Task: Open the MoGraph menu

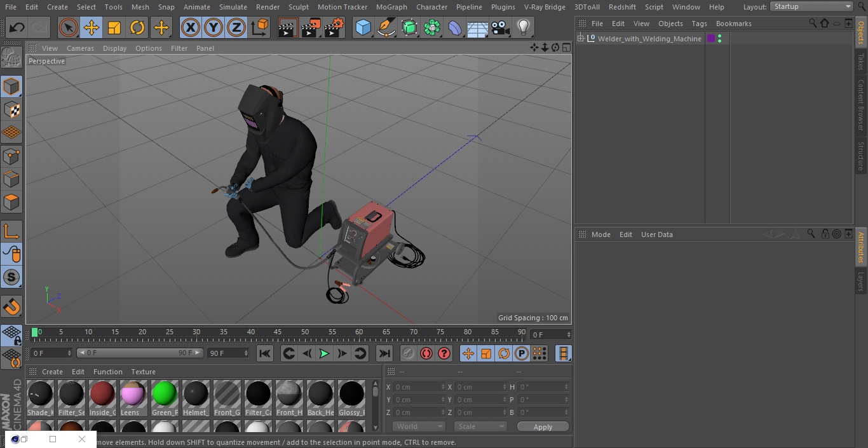Action: click(391, 7)
